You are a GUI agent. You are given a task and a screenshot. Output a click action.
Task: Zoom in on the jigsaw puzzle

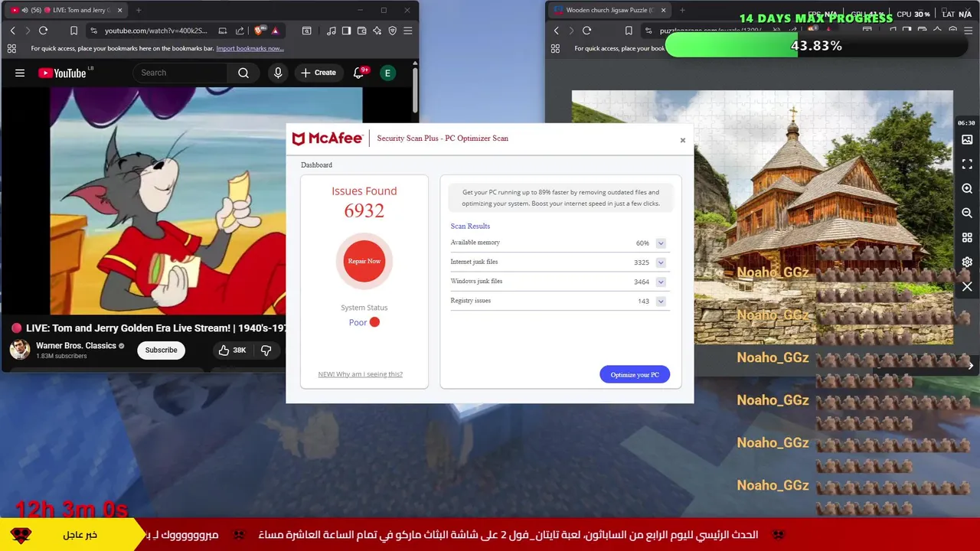pos(967,189)
